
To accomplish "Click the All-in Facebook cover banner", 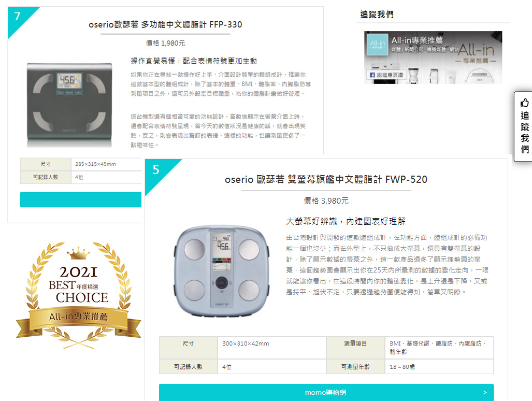I will [433, 58].
